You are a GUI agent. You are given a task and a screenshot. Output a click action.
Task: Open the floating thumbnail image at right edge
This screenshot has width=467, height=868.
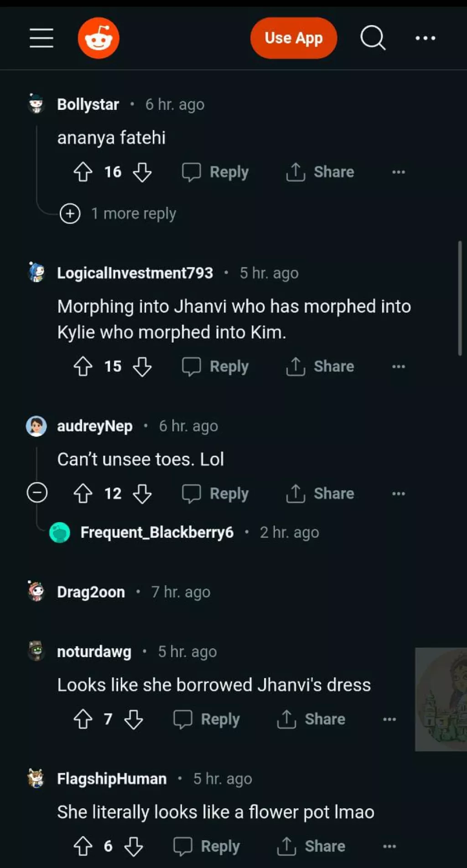(x=441, y=699)
